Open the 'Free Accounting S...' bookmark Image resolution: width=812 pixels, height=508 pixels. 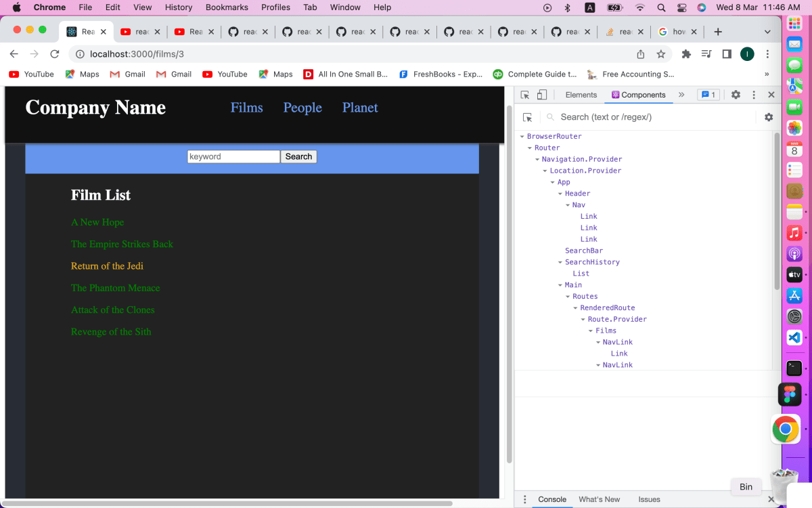point(631,75)
